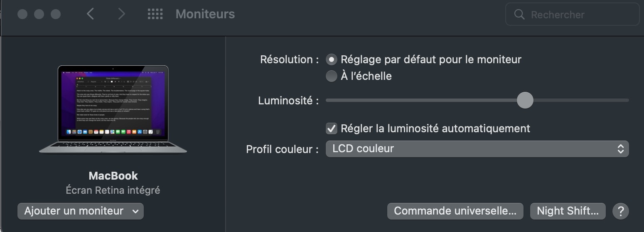
Task: Click the Luminosité slider knob
Action: point(525,100)
